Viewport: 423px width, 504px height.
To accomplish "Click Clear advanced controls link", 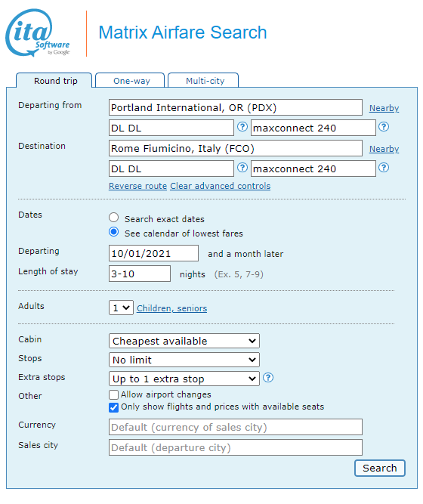I will [x=220, y=186].
